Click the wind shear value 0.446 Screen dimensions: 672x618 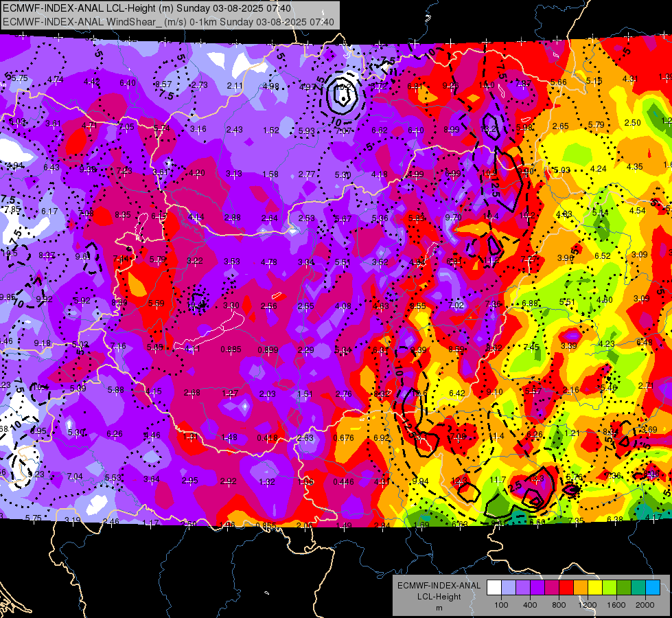coord(344,482)
